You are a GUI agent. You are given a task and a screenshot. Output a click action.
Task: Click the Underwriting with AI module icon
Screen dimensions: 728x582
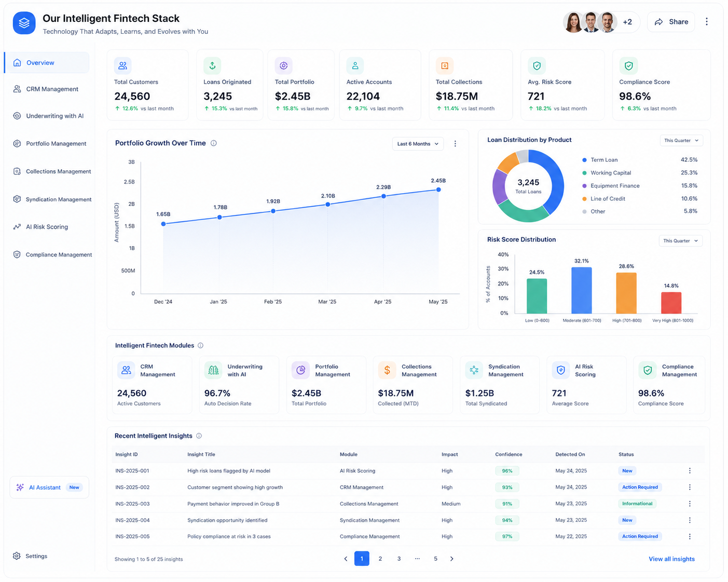tap(213, 370)
